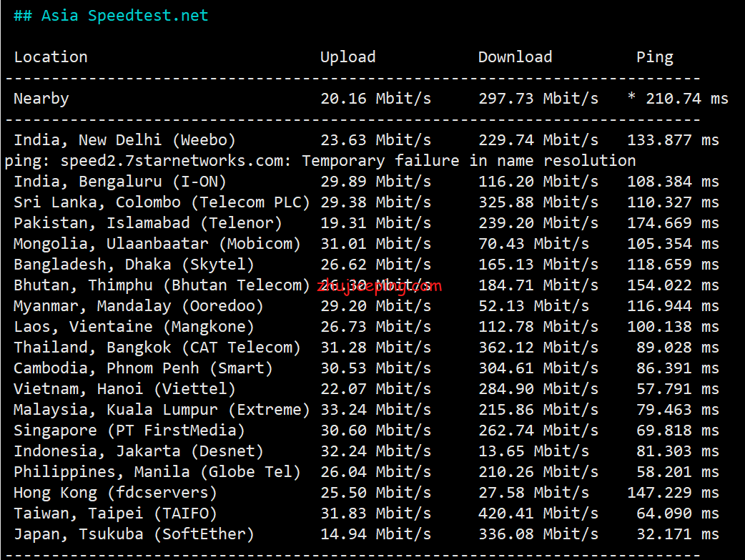Click the Upload column header
745x560 pixels.
(x=347, y=57)
